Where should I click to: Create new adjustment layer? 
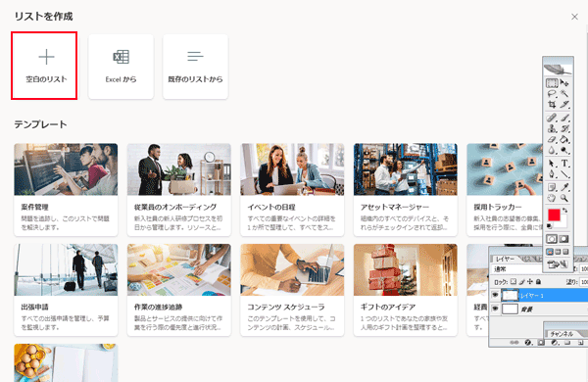554,342
